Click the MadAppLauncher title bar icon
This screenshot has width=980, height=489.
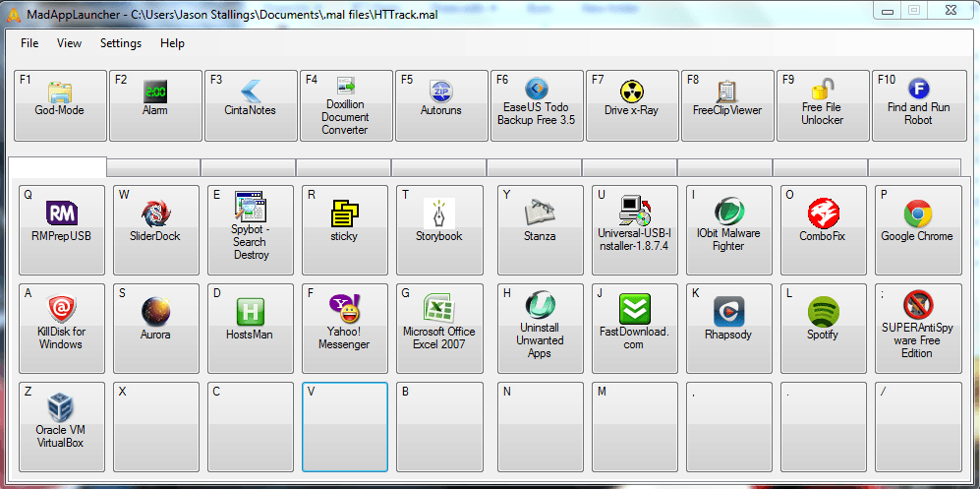[x=13, y=15]
